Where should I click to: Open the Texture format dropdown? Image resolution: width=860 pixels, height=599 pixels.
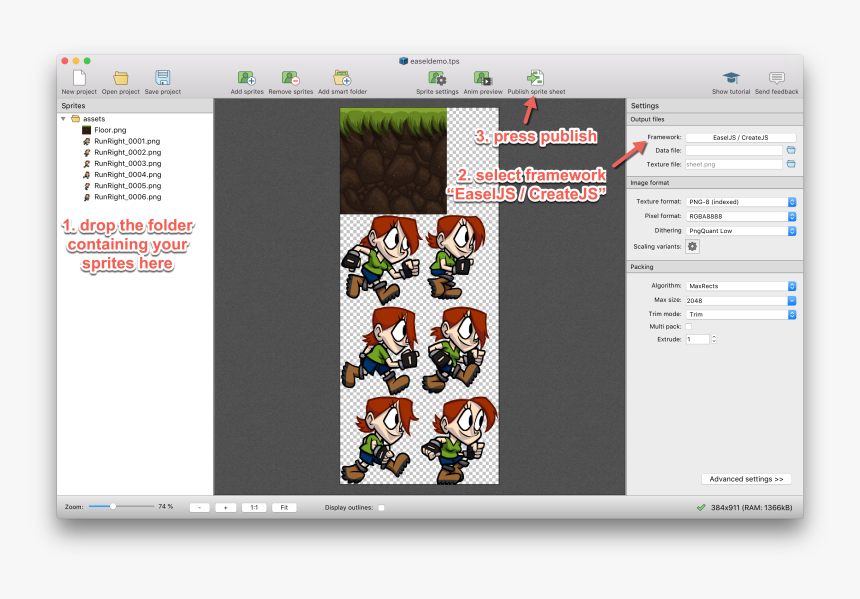pos(740,202)
